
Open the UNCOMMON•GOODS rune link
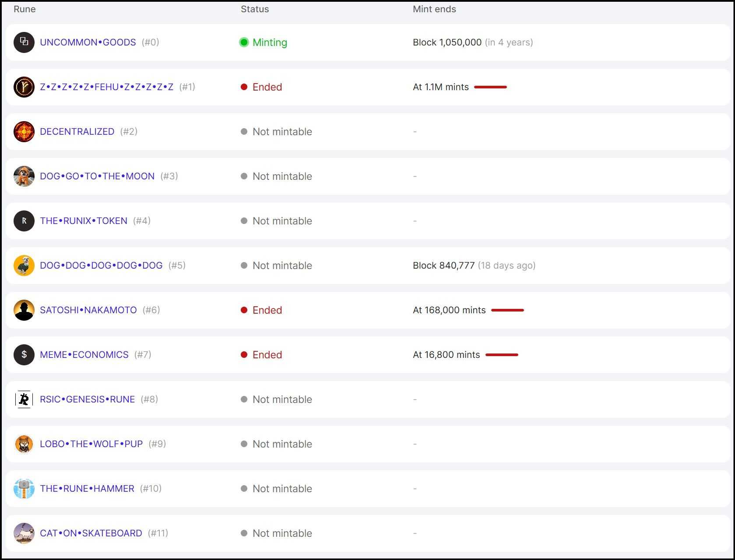pos(88,42)
